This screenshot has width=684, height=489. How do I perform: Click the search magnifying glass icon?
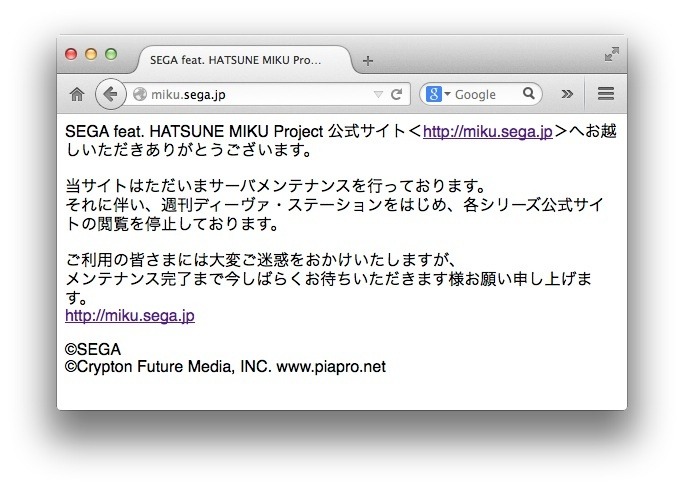click(x=528, y=93)
